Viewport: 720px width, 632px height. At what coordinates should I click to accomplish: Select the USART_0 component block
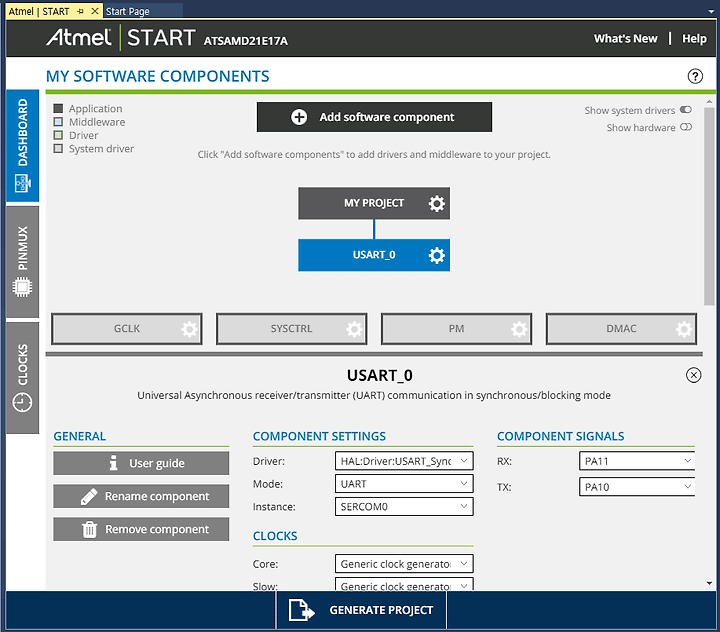click(x=374, y=255)
